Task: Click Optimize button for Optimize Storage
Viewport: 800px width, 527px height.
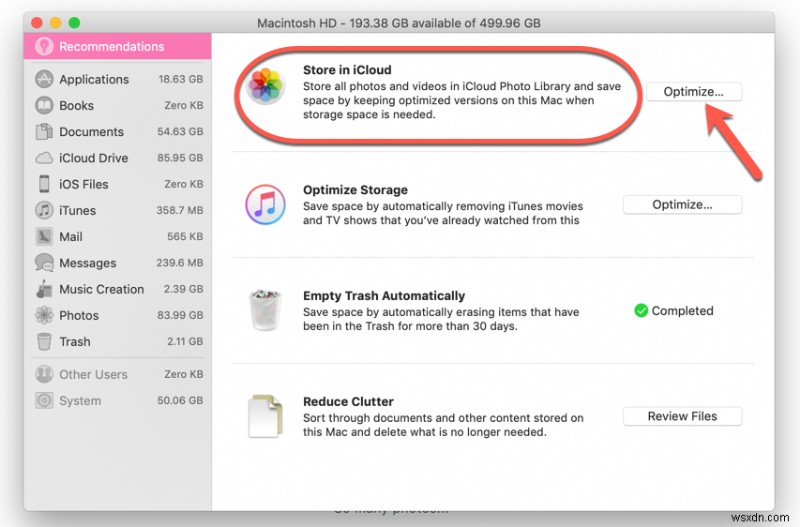Action: click(682, 205)
